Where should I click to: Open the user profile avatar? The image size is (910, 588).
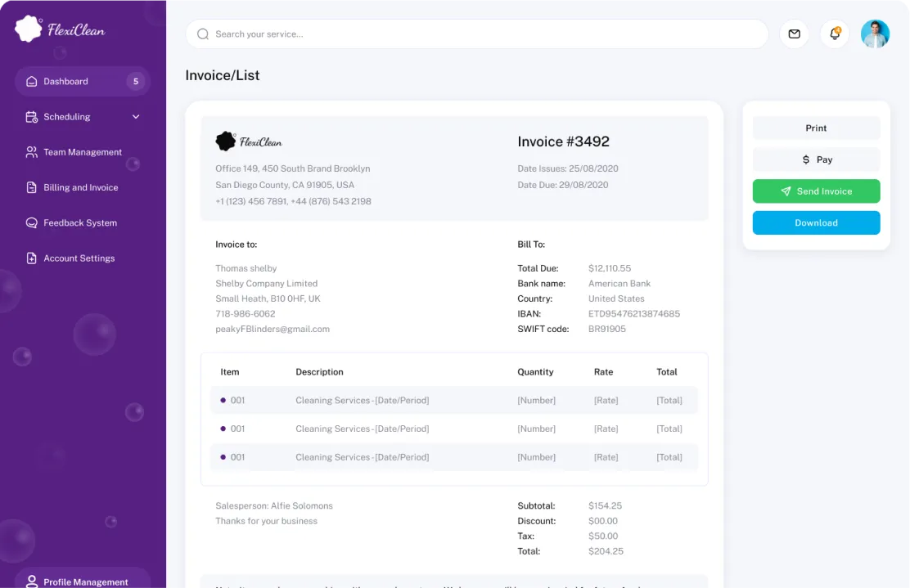pyautogui.click(x=875, y=34)
